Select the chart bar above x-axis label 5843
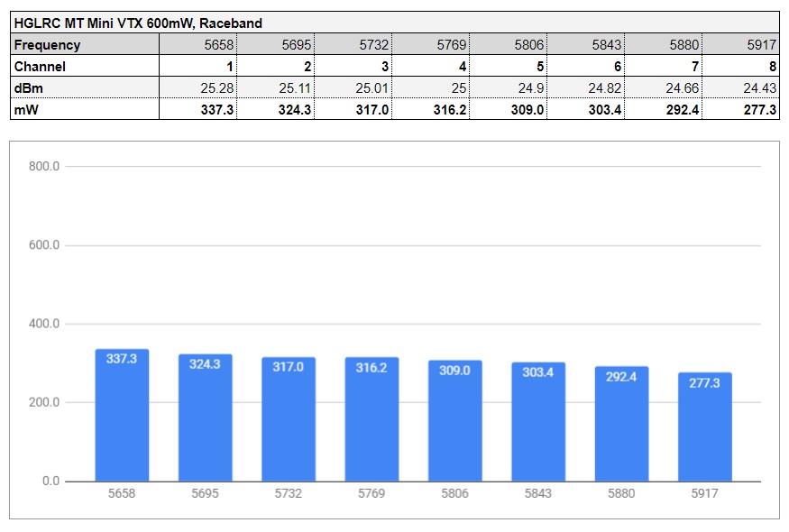Image resolution: width=789 pixels, height=532 pixels. tap(538, 422)
